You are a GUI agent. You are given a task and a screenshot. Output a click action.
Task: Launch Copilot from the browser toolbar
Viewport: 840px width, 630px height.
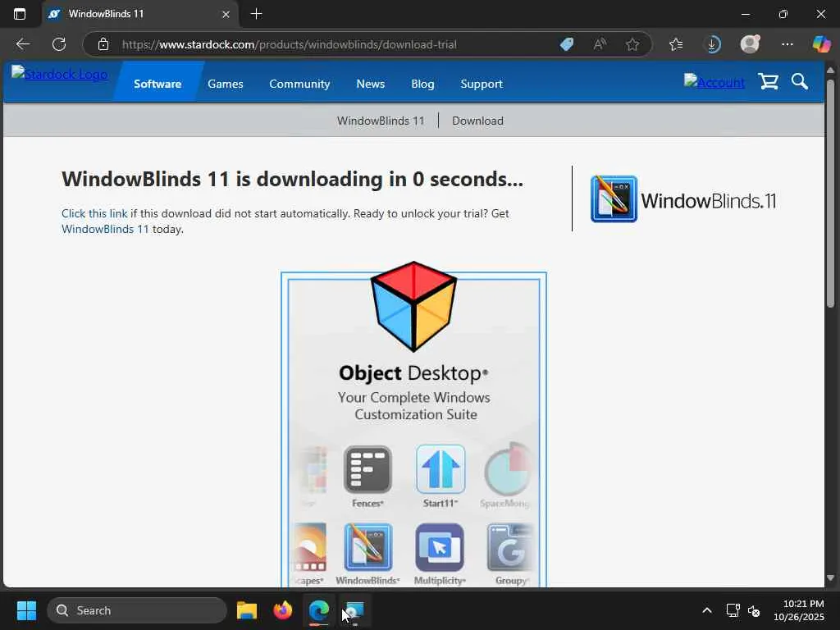click(821, 44)
